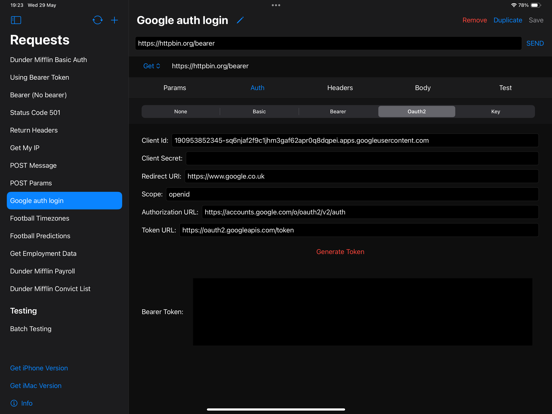Click the request URL field at top
This screenshot has height=414, width=552.
[x=328, y=43]
